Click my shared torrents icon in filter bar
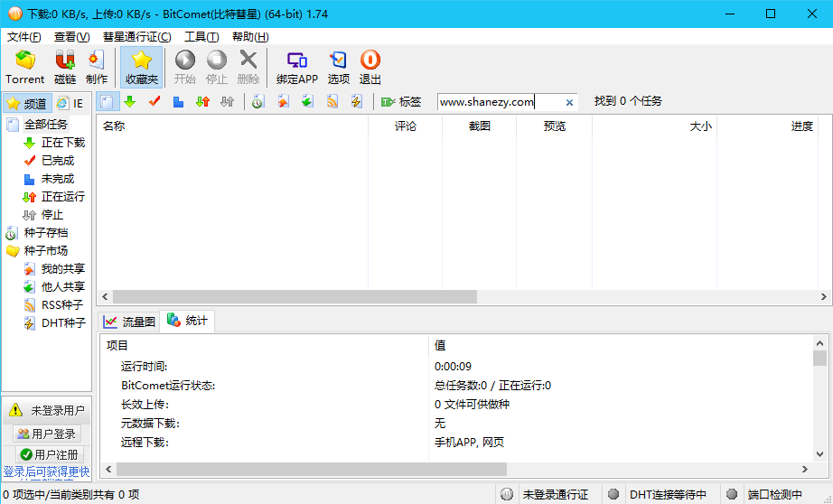 [283, 101]
